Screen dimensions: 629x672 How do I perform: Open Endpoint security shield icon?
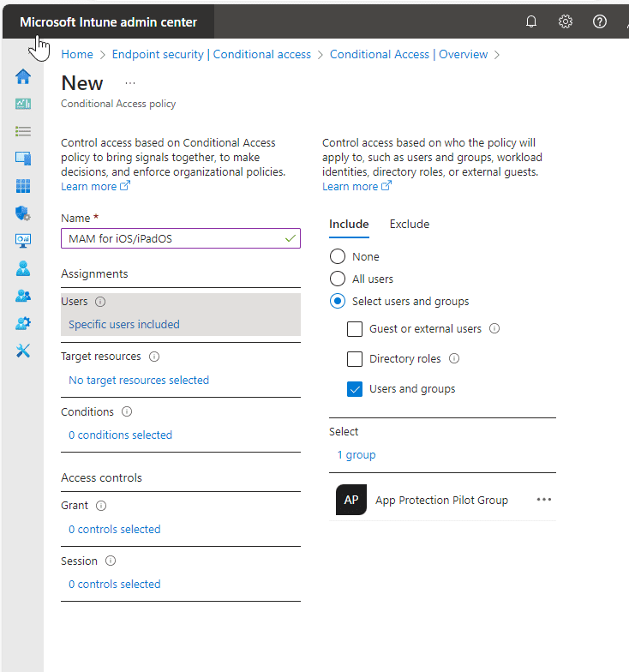click(23, 213)
